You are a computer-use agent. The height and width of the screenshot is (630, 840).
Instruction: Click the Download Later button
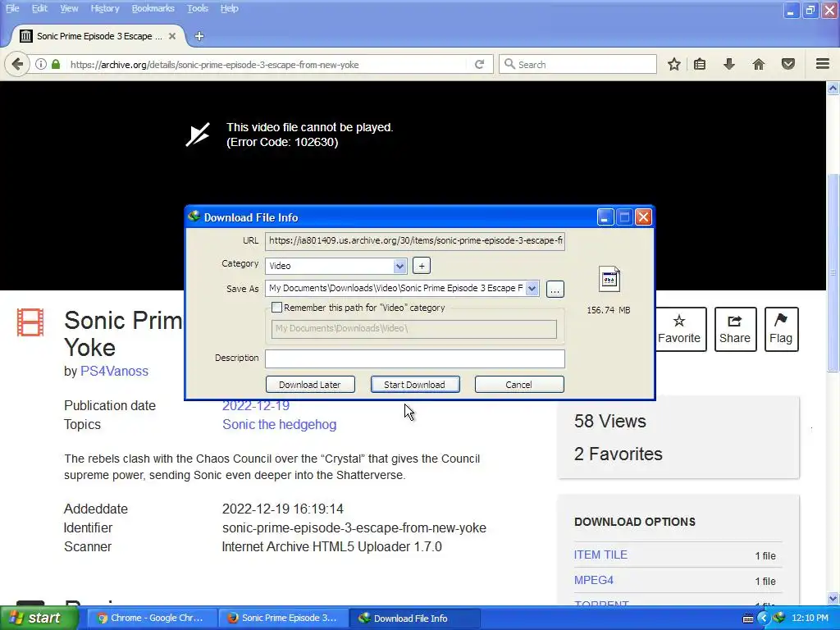click(x=310, y=385)
